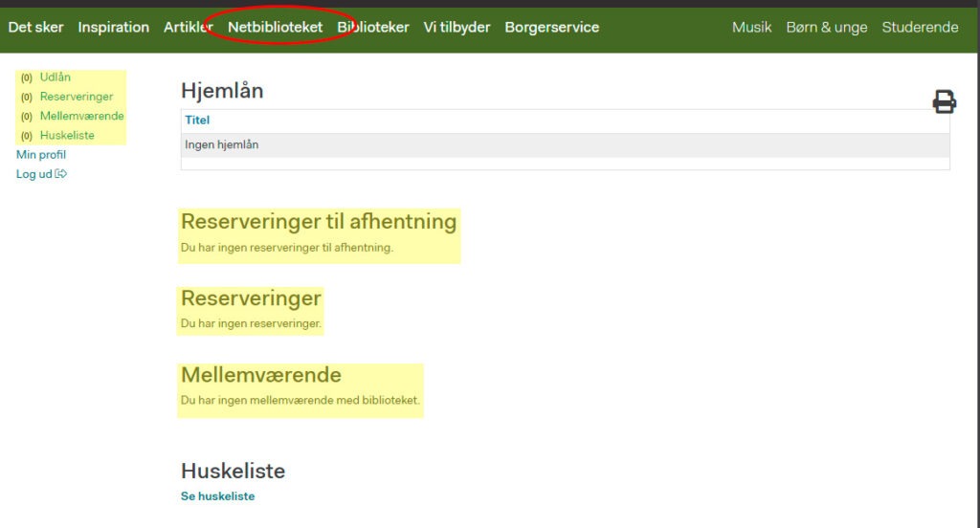Click the log out arrow icon
This screenshot has height=528, width=980.
click(61, 174)
